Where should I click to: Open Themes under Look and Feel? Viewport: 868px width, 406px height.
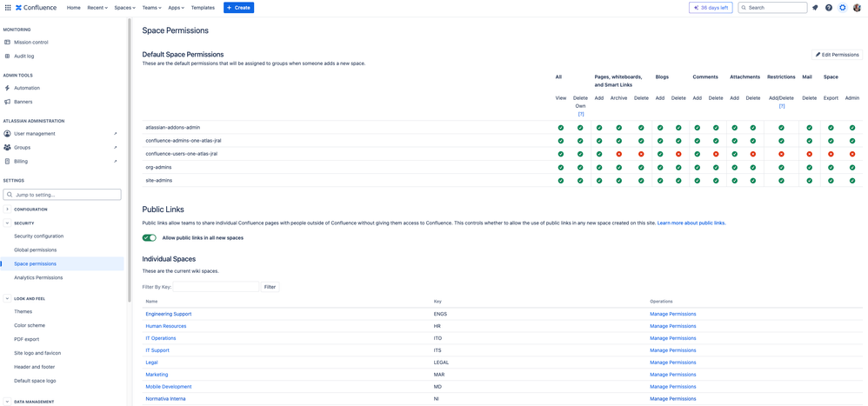[23, 312]
